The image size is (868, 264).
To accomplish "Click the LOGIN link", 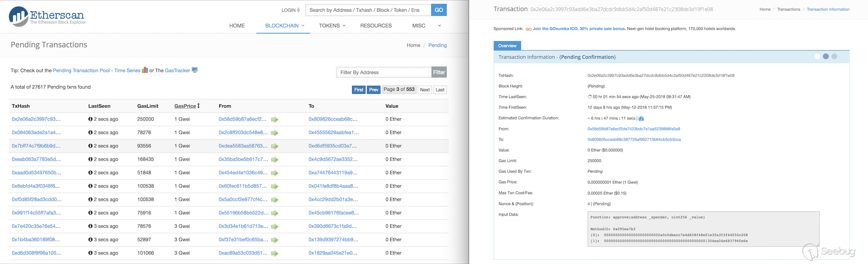I will (288, 10).
